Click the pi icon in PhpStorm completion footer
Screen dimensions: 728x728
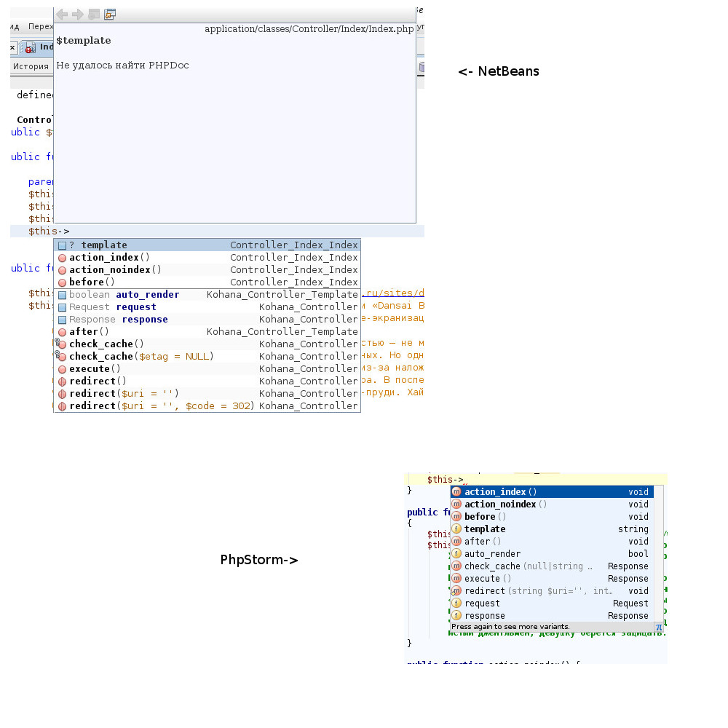(658, 627)
